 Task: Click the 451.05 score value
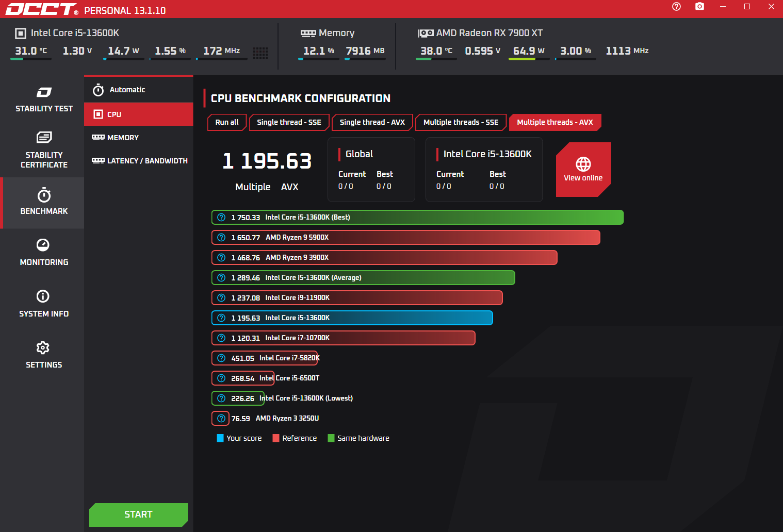click(243, 358)
